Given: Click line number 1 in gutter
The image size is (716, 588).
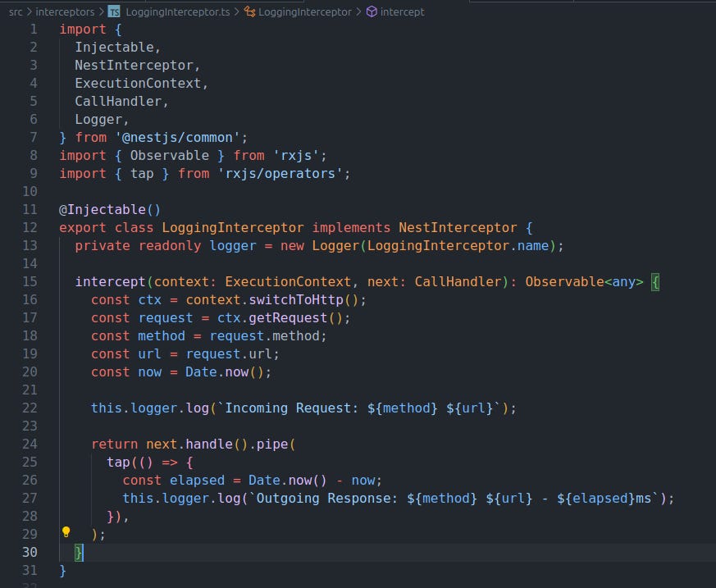Looking at the screenshot, I should [34, 30].
